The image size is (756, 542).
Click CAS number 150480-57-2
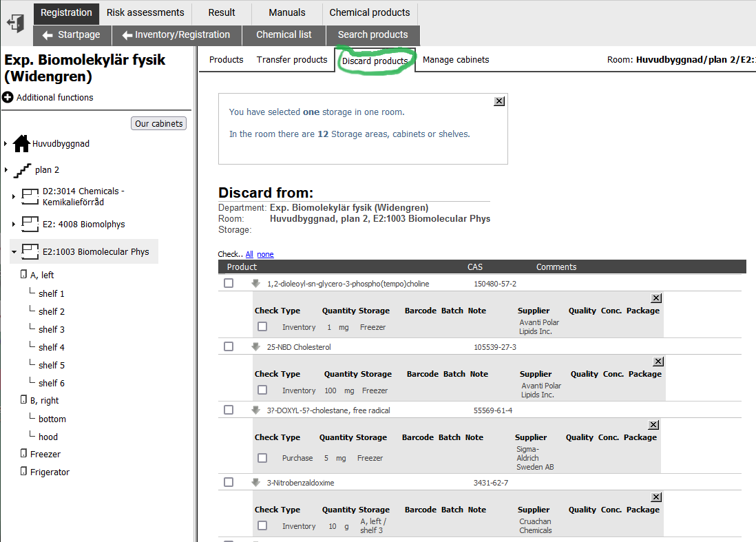coord(494,284)
